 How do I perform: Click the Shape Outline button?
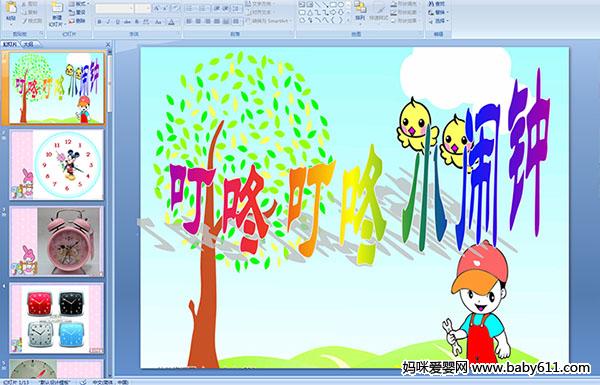pos(406,12)
